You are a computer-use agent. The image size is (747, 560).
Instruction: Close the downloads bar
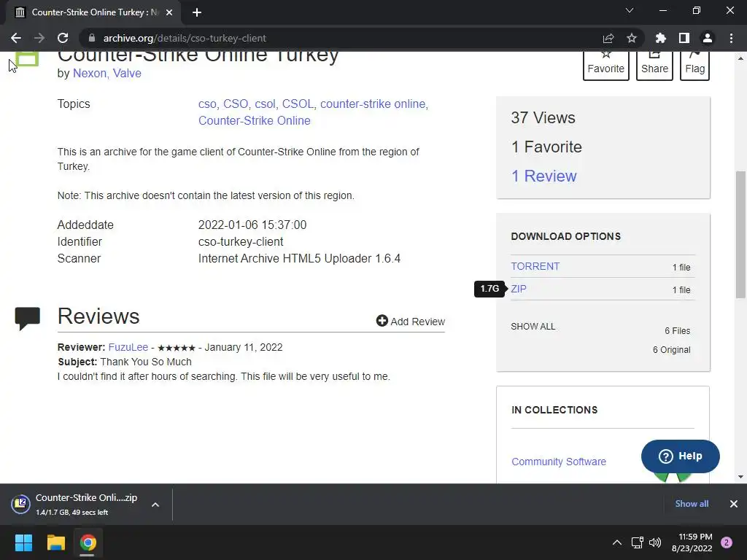point(734,504)
